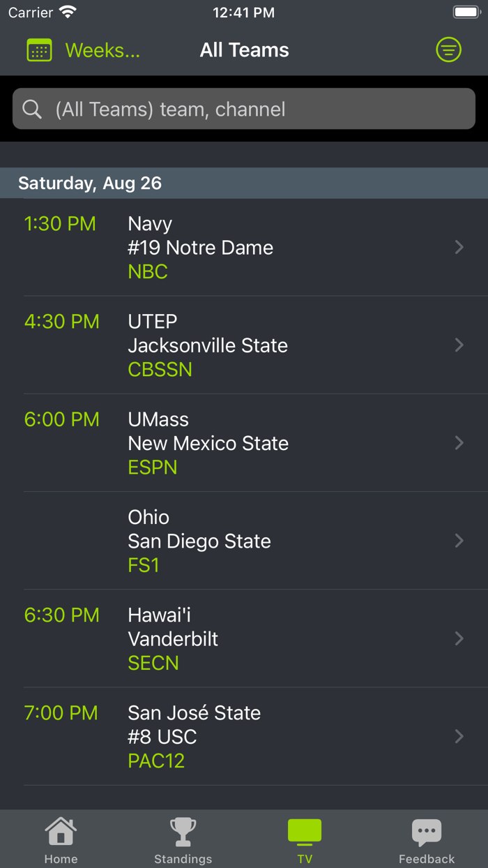Select the green TV screen icon
This screenshot has height=868, width=488.
click(305, 830)
